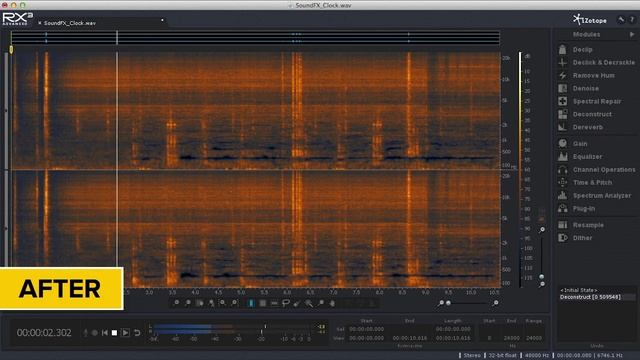This screenshot has width=640, height=360.
Task: Open the Declip module
Action: [x=582, y=49]
